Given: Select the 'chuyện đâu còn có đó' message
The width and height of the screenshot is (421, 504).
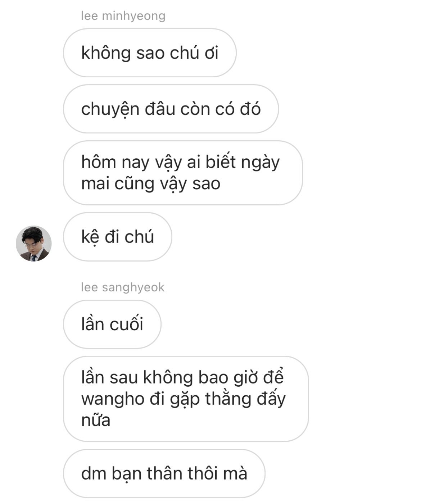Looking at the screenshot, I should (x=171, y=109).
